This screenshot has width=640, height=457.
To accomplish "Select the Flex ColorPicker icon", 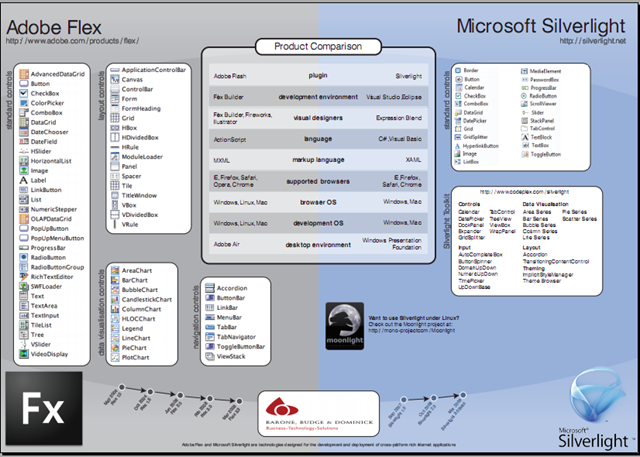I will coord(24,103).
